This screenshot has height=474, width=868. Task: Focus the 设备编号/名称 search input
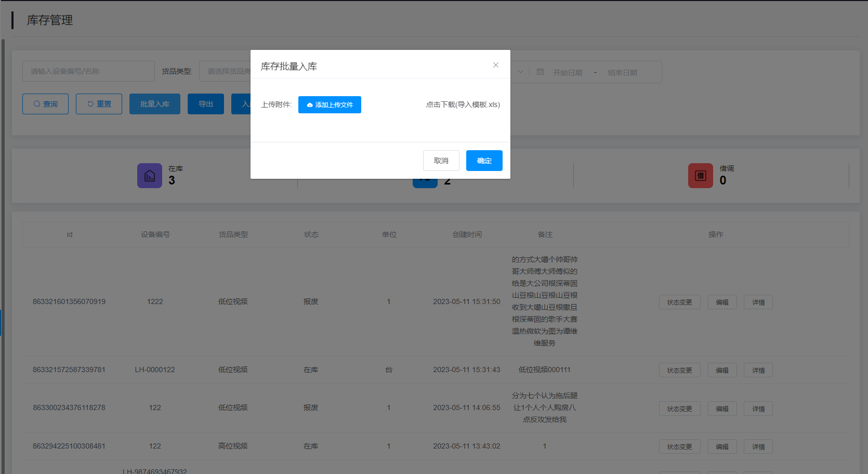pyautogui.click(x=88, y=71)
